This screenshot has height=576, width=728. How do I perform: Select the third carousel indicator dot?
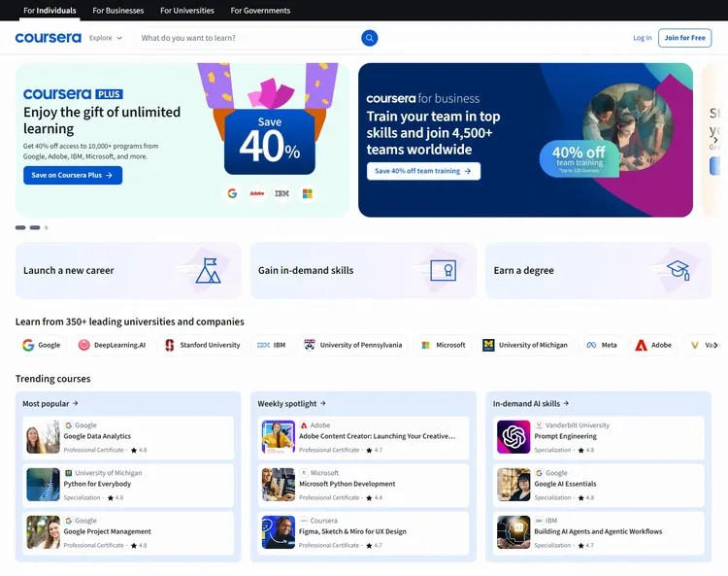46,227
